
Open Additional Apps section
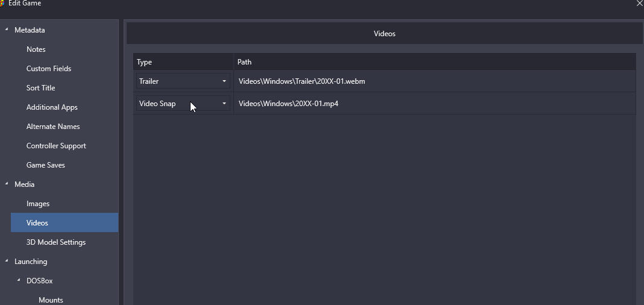pos(52,107)
